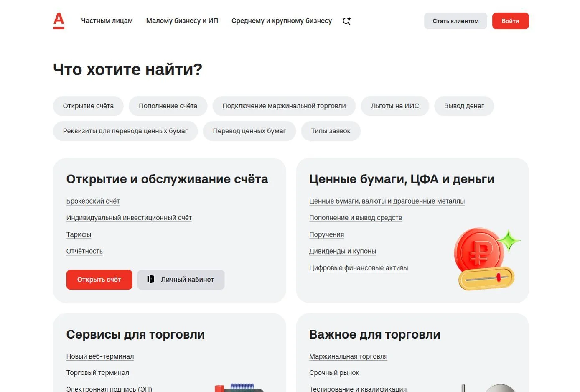
Task: Click the Стать клиентом button
Action: point(455,21)
